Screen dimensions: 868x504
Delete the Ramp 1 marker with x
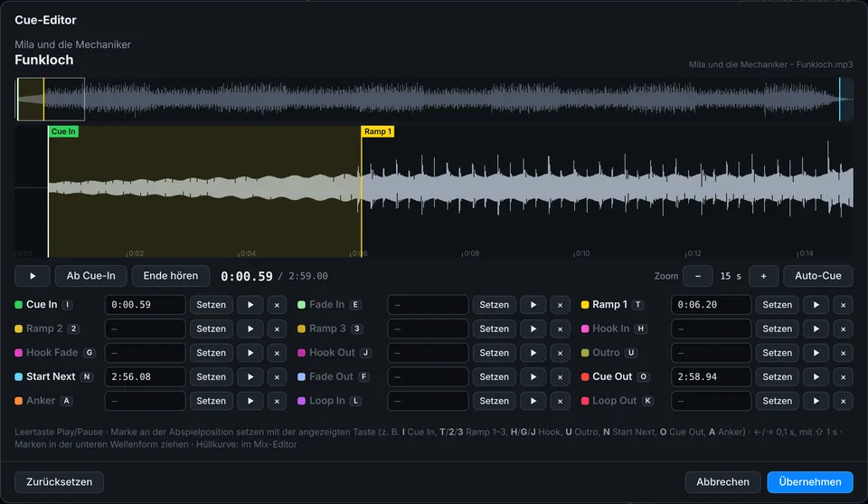[x=843, y=305]
